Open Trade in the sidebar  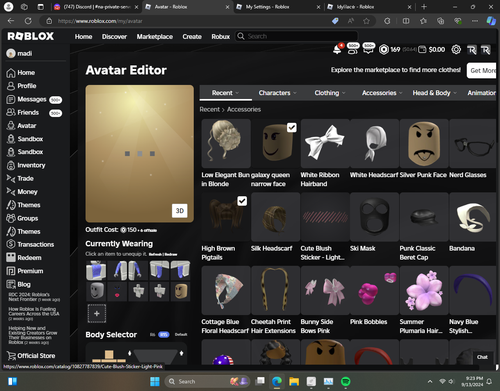click(x=20, y=179)
